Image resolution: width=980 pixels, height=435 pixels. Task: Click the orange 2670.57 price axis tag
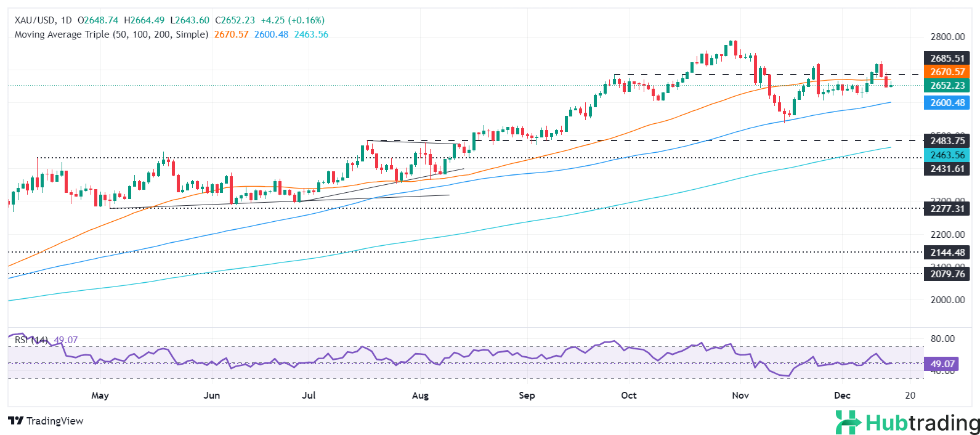point(947,72)
